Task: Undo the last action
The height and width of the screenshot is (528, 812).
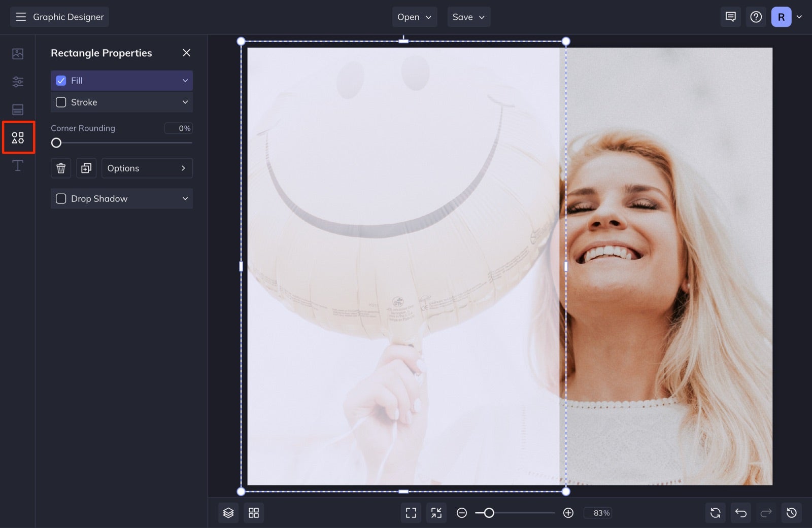Action: point(740,513)
